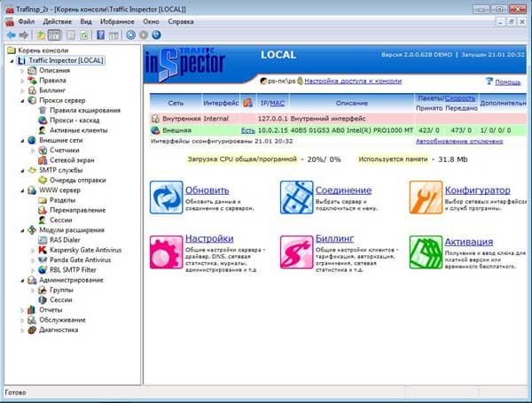
Task: Select Разделы under WWW сервер
Action: 62,200
